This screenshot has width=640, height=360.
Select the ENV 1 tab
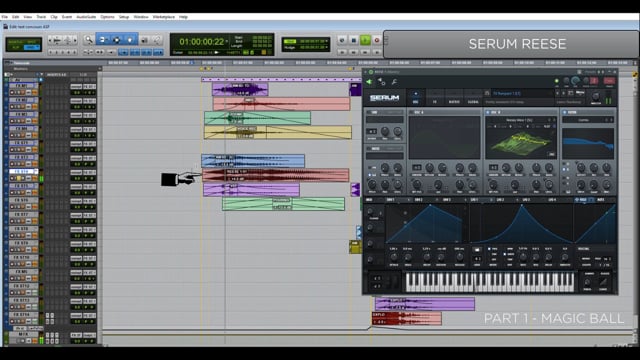[x=391, y=200]
